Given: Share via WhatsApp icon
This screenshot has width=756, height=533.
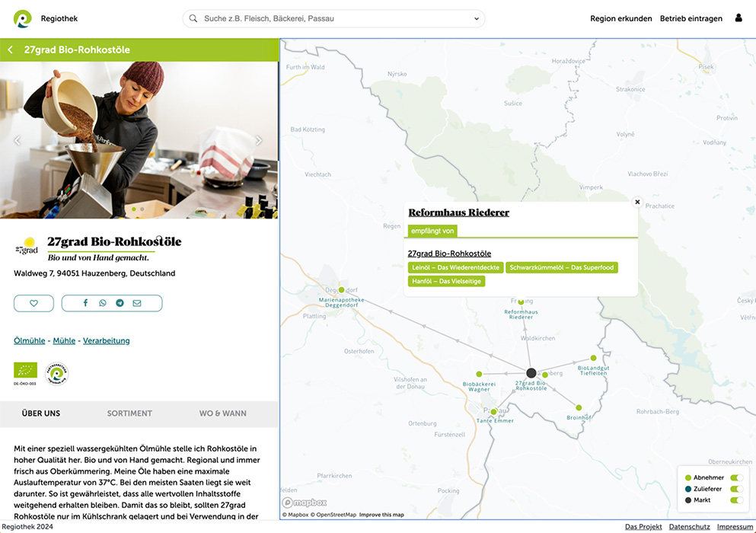Looking at the screenshot, I should point(103,303).
